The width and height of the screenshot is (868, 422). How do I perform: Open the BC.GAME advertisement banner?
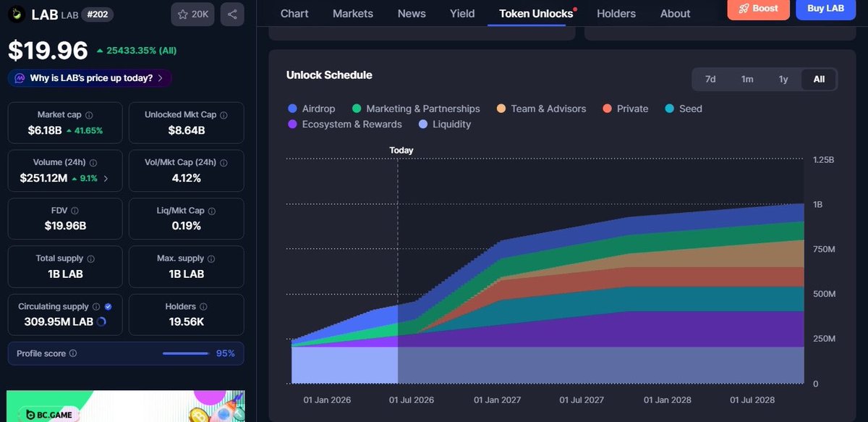pyautogui.click(x=126, y=406)
